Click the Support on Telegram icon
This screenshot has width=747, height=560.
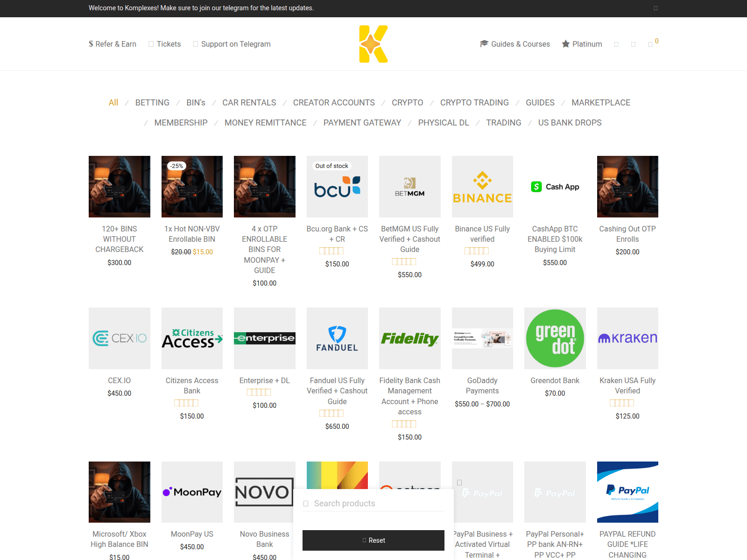coord(196,44)
